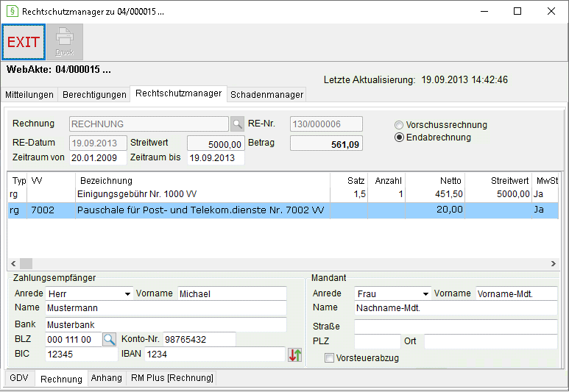Open the Anhang bottom tab
Image resolution: width=569 pixels, height=392 pixels.
click(106, 378)
